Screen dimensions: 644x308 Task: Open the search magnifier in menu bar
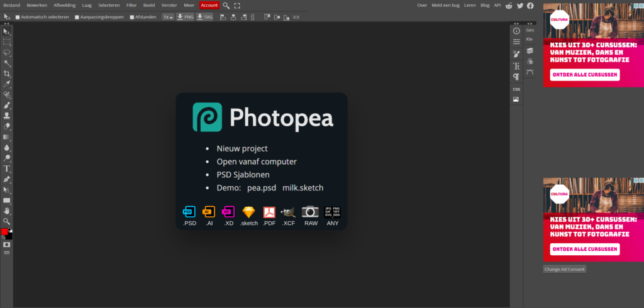click(x=226, y=5)
